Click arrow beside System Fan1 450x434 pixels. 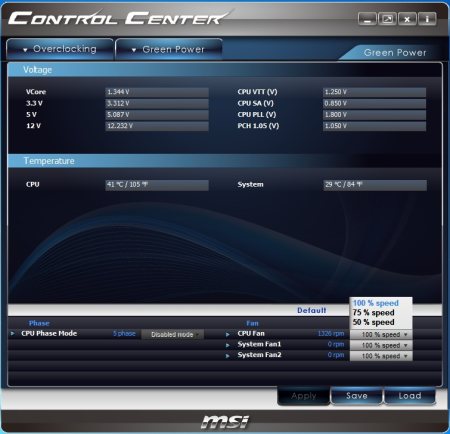pyautogui.click(x=228, y=345)
